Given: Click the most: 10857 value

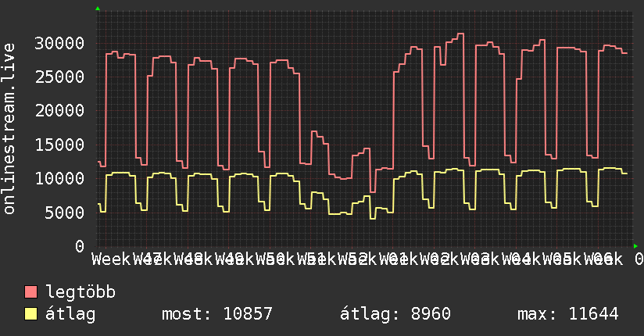Looking at the screenshot, I should coord(216,314).
